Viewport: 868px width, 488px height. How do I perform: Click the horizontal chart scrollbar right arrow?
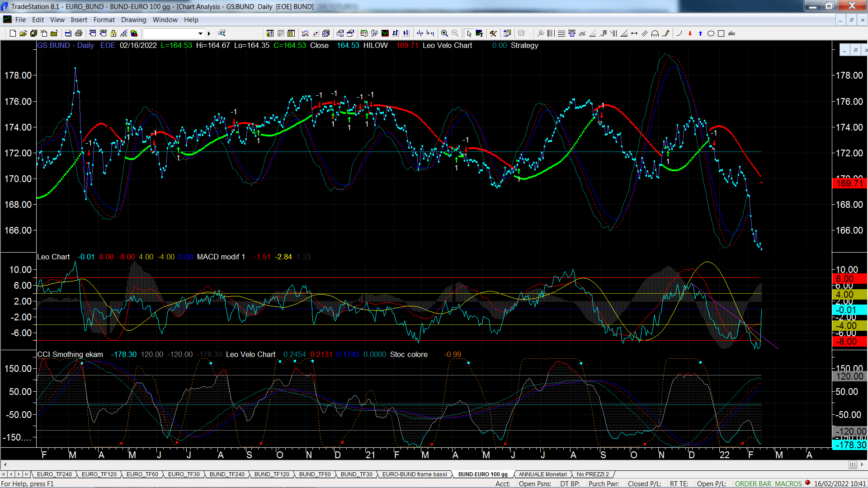click(863, 465)
